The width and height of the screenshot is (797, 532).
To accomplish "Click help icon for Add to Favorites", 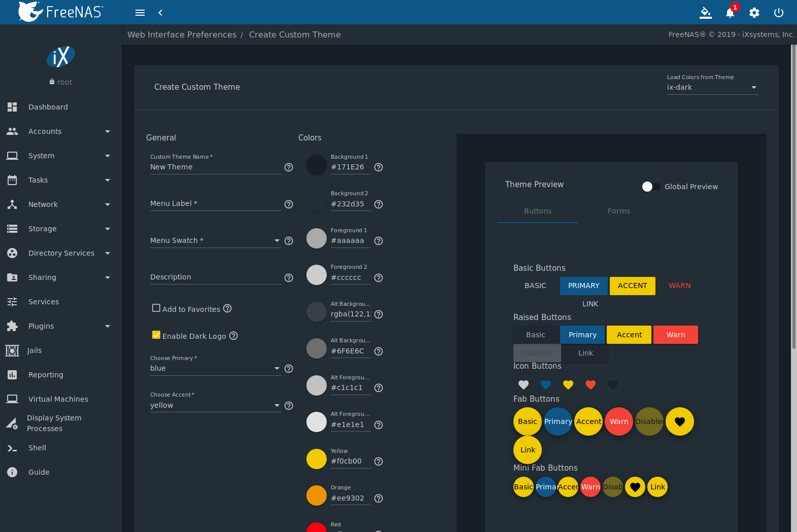I will pos(227,308).
